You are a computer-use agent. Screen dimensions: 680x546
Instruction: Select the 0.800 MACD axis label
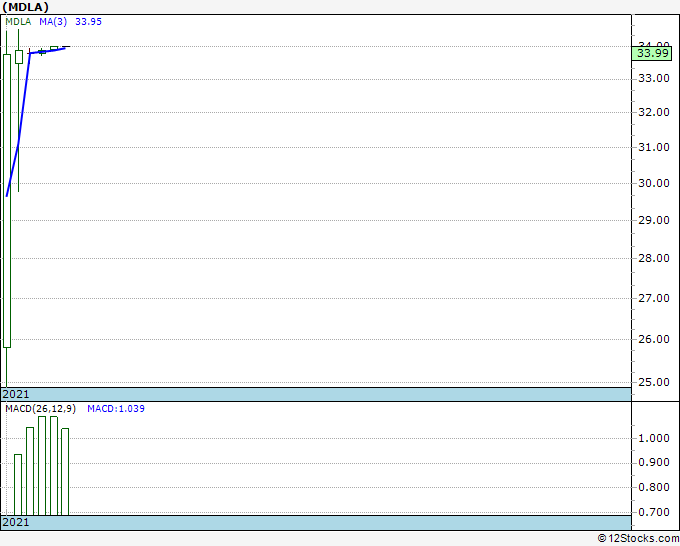654,487
